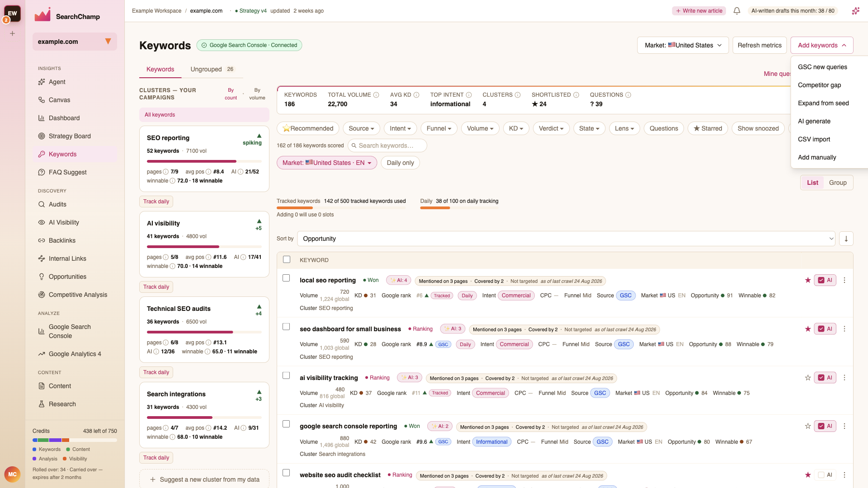
Task: Open Agent in the sidebar
Action: (x=75, y=82)
